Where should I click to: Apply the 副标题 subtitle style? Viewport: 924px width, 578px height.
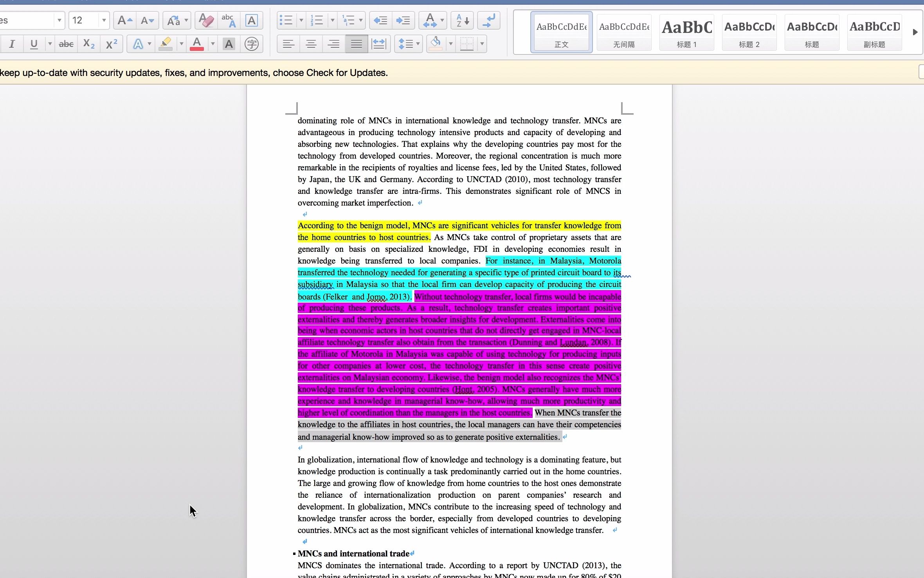click(x=874, y=32)
